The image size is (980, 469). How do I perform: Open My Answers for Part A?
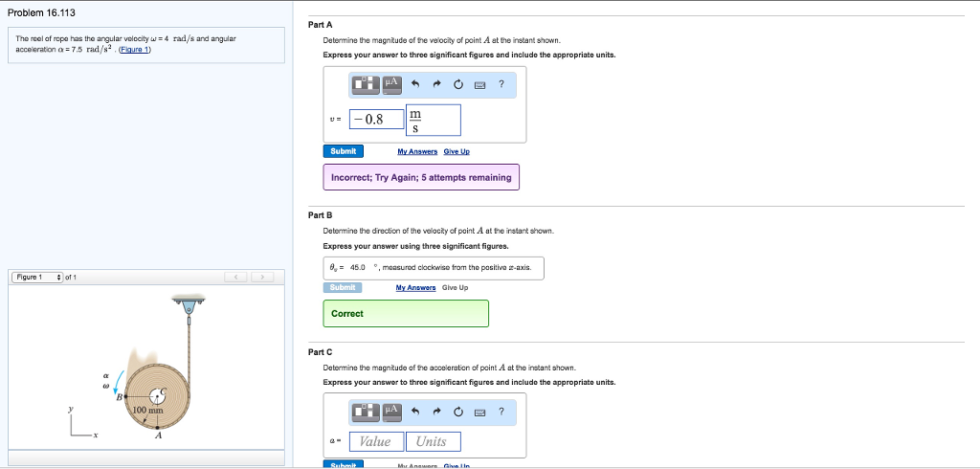click(x=415, y=151)
